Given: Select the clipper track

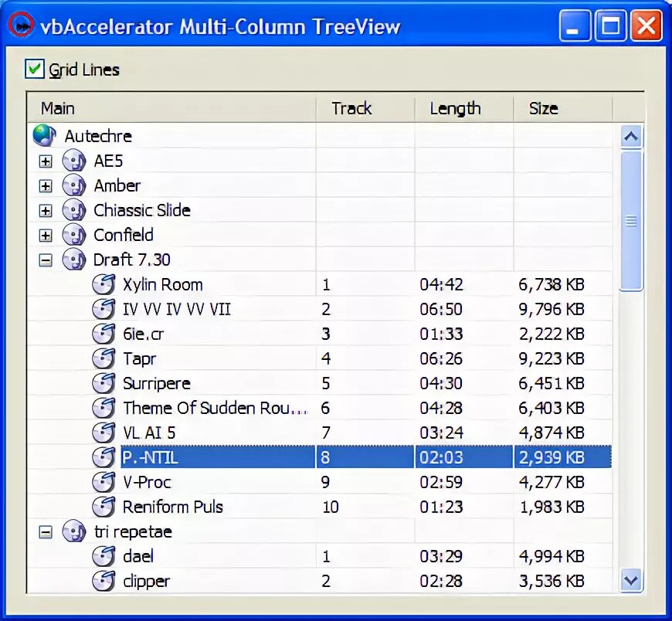Looking at the screenshot, I should click(x=146, y=581).
